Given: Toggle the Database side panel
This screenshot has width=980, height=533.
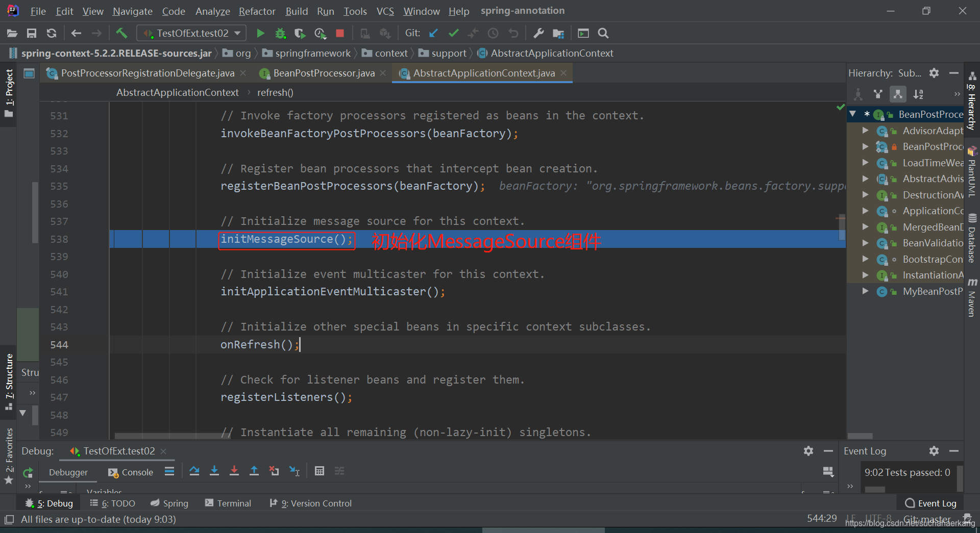Looking at the screenshot, I should (972, 238).
